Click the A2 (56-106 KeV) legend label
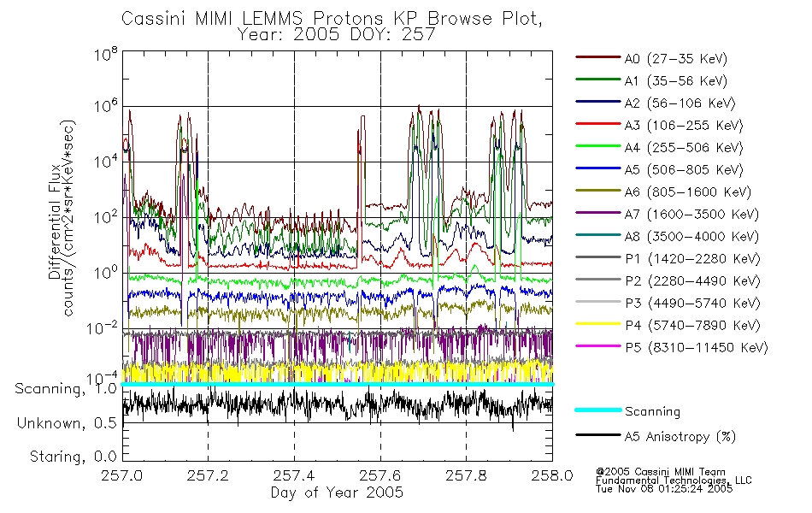The image size is (812, 513). [680, 103]
